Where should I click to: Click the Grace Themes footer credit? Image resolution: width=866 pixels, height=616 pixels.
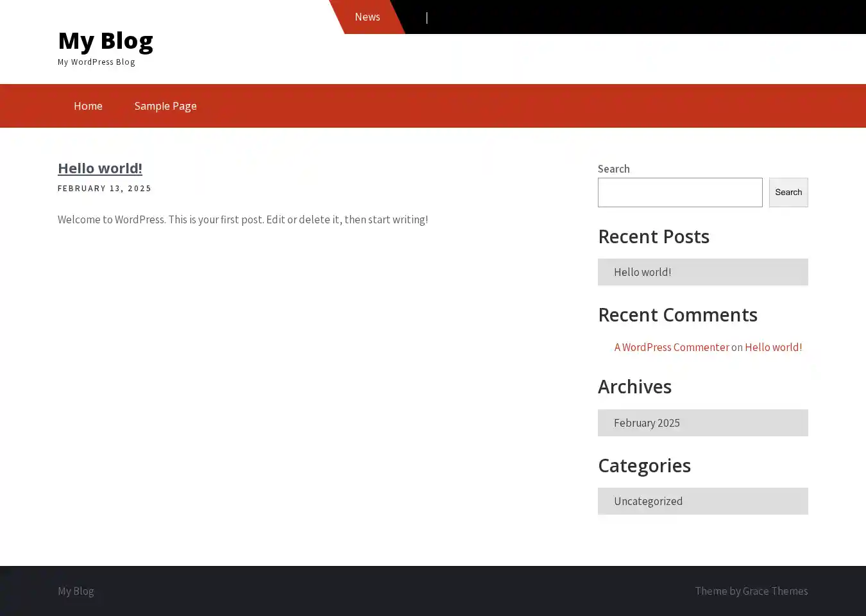[x=775, y=591]
